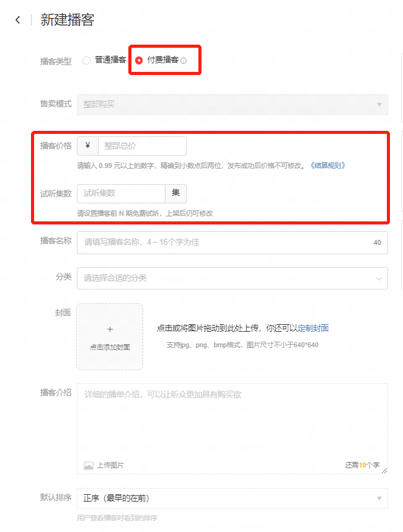Open the 定制封面 link
This screenshot has width=403, height=532.
(313, 328)
